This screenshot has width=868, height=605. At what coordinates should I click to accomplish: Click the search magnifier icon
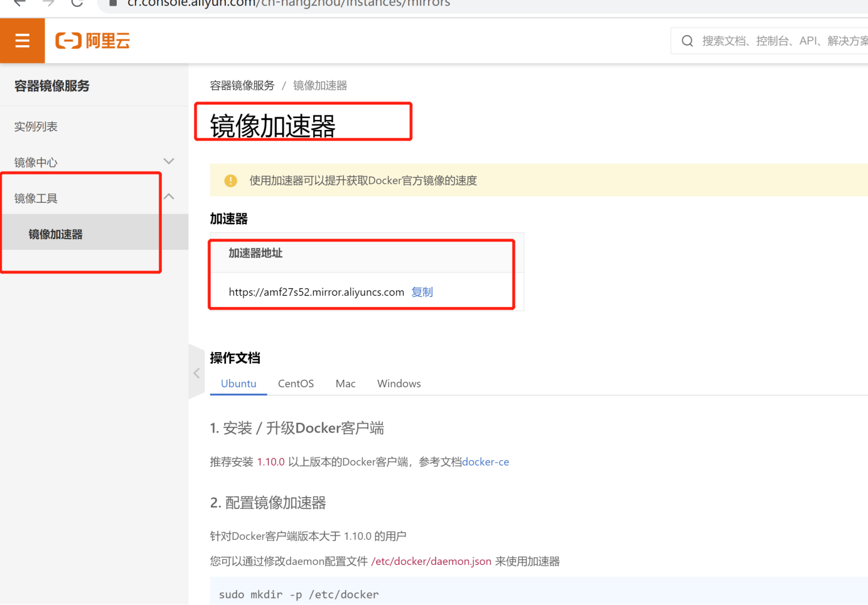tap(687, 40)
